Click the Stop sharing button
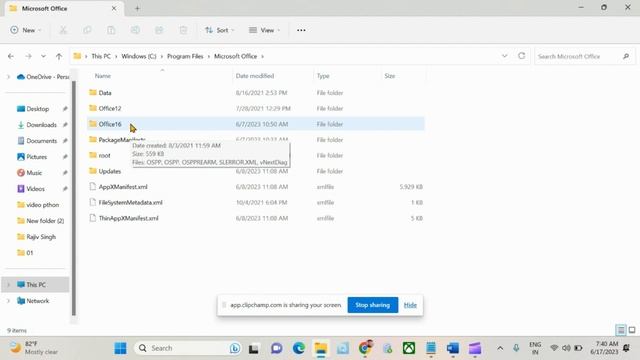The image size is (640, 360). tap(373, 305)
